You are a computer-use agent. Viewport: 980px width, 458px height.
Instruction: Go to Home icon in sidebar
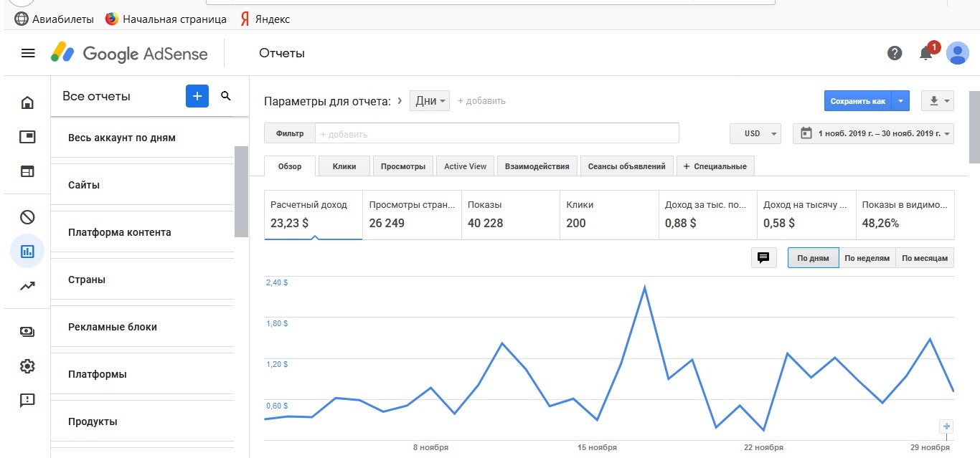27,103
